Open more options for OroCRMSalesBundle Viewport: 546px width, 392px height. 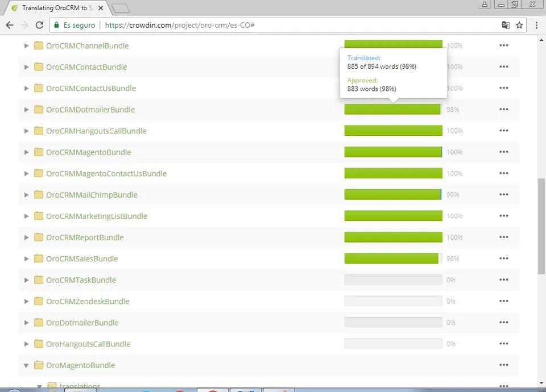point(503,258)
